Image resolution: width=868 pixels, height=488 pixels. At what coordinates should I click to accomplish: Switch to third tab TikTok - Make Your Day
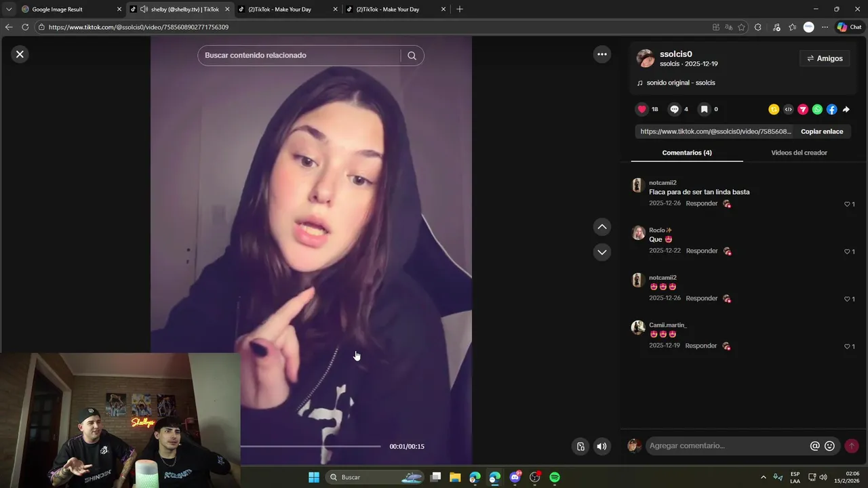(288, 9)
